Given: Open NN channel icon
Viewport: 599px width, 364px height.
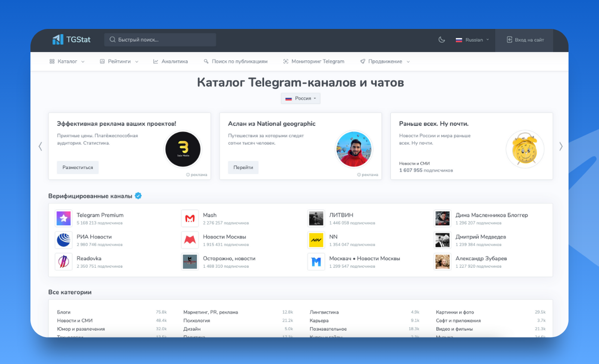Looking at the screenshot, I should pos(316,240).
